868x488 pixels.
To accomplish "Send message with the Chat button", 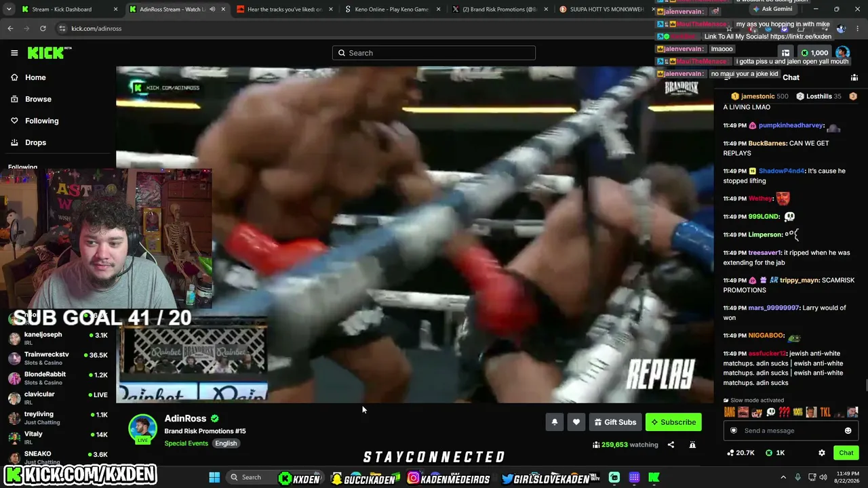I will (x=846, y=453).
